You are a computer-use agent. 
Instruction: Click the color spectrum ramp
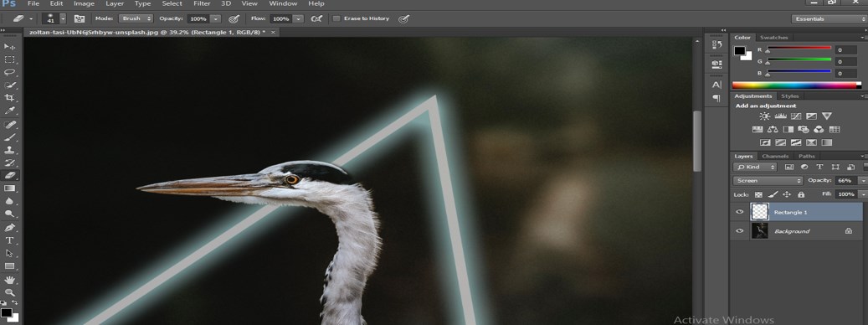[797, 85]
